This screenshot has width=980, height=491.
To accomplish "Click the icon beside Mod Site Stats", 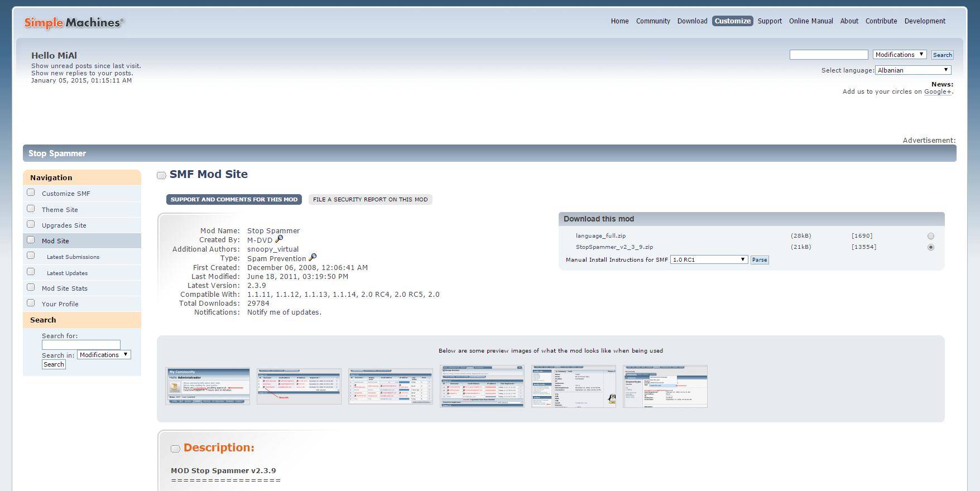I will [x=31, y=287].
